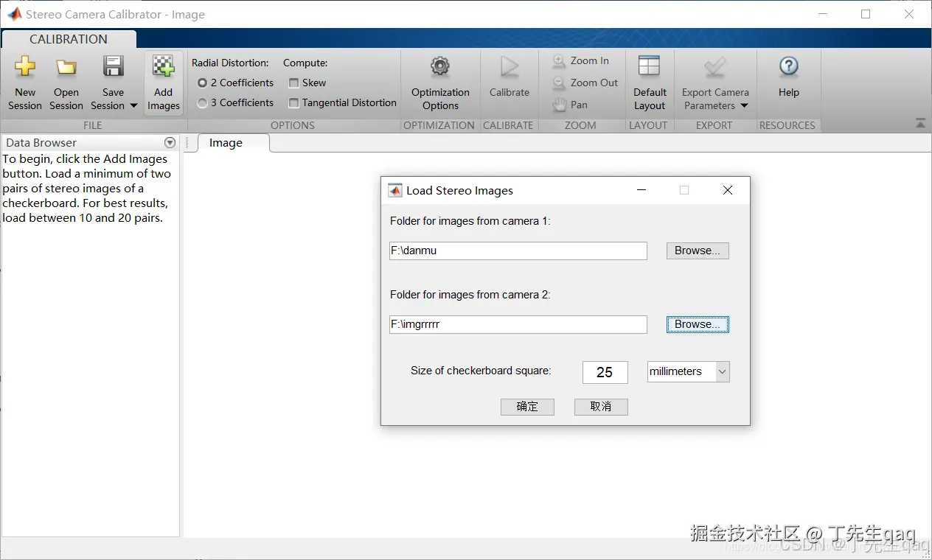Image resolution: width=932 pixels, height=560 pixels.
Task: Minimize the Load Stereo Images dialog
Action: click(x=641, y=190)
